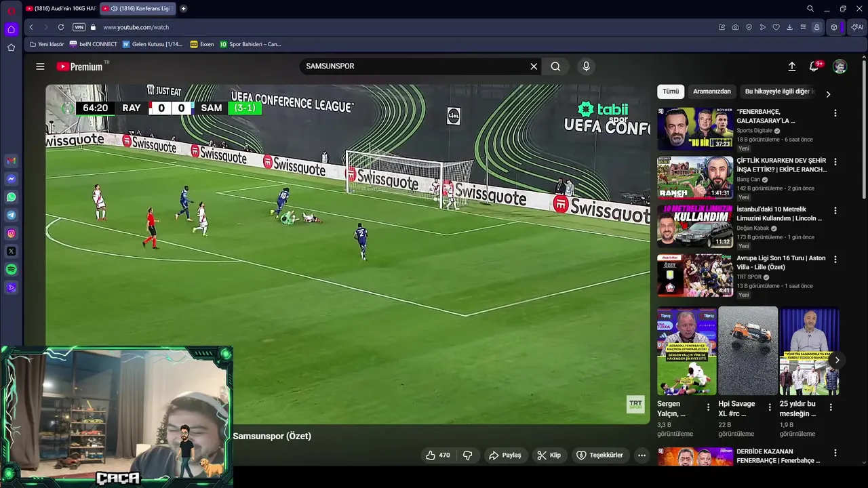This screenshot has height=488, width=868.
Task: Open the browser profile icon
Action: [816, 27]
